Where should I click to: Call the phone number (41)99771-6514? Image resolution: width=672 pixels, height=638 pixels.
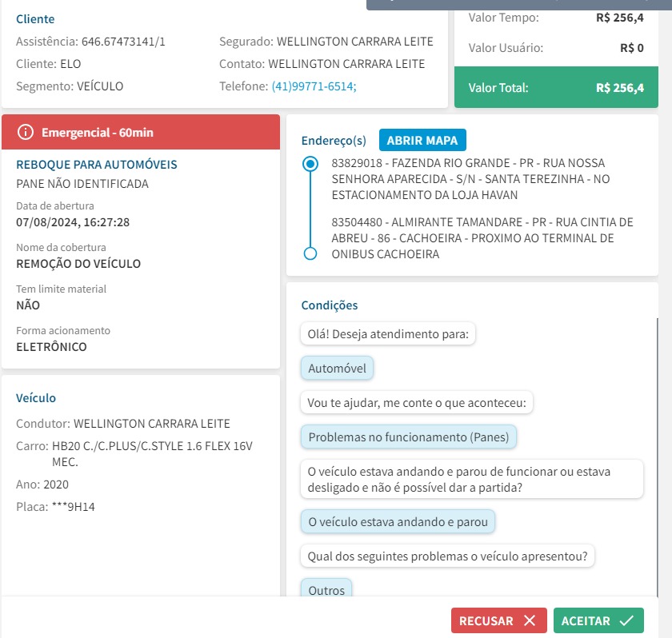pos(314,86)
